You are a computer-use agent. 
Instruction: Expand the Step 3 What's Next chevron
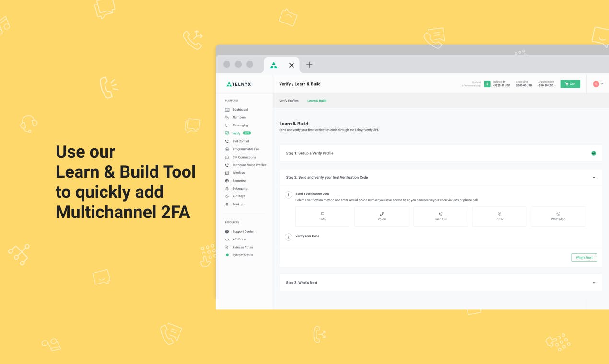coord(594,283)
